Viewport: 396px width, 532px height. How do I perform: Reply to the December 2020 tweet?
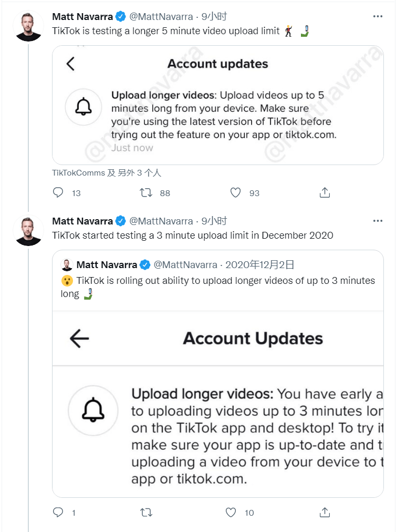[58, 512]
